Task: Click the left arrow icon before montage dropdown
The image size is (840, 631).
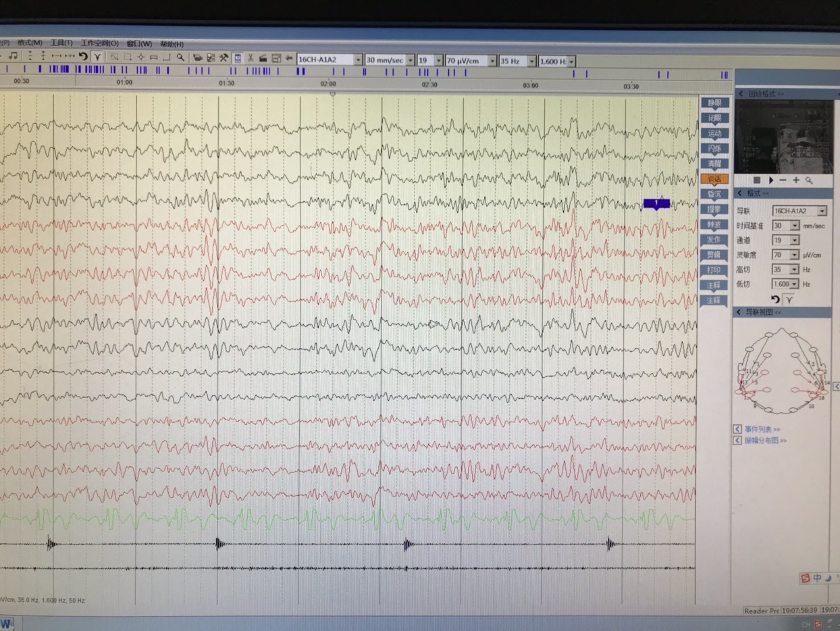Action: tap(289, 59)
